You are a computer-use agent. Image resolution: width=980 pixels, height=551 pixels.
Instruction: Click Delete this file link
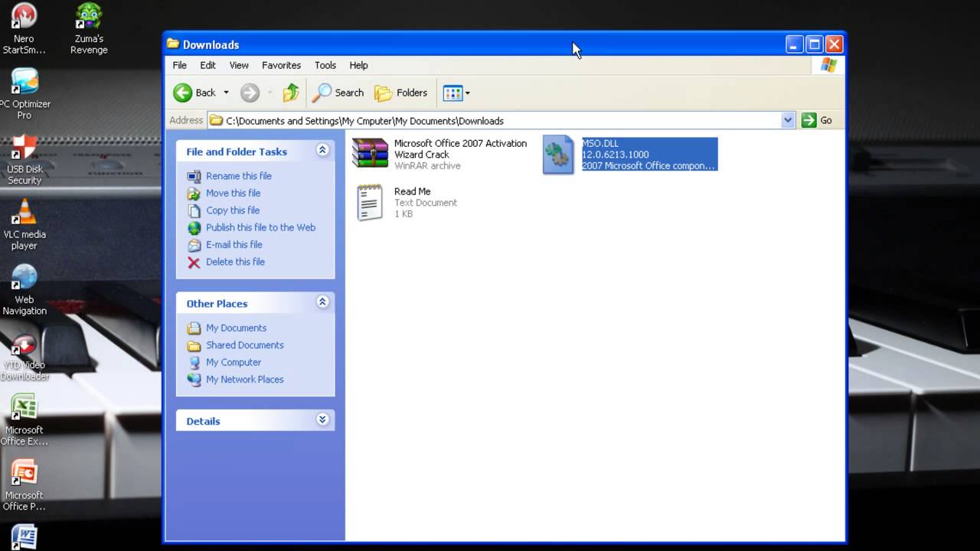coord(235,262)
